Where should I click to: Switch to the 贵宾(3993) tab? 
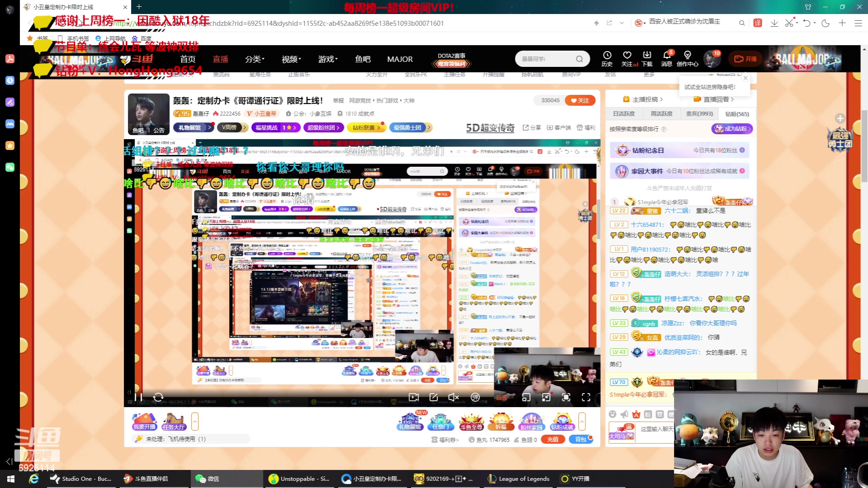(699, 114)
